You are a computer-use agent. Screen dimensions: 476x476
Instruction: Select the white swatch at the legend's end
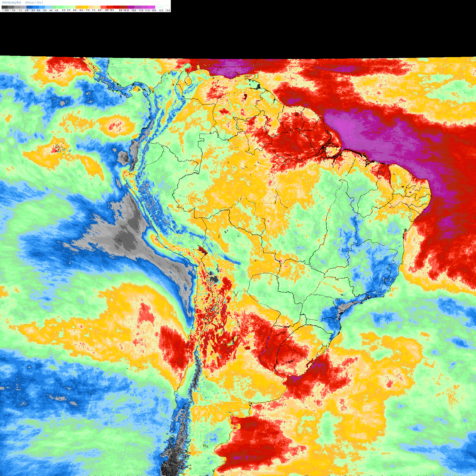(166, 7)
